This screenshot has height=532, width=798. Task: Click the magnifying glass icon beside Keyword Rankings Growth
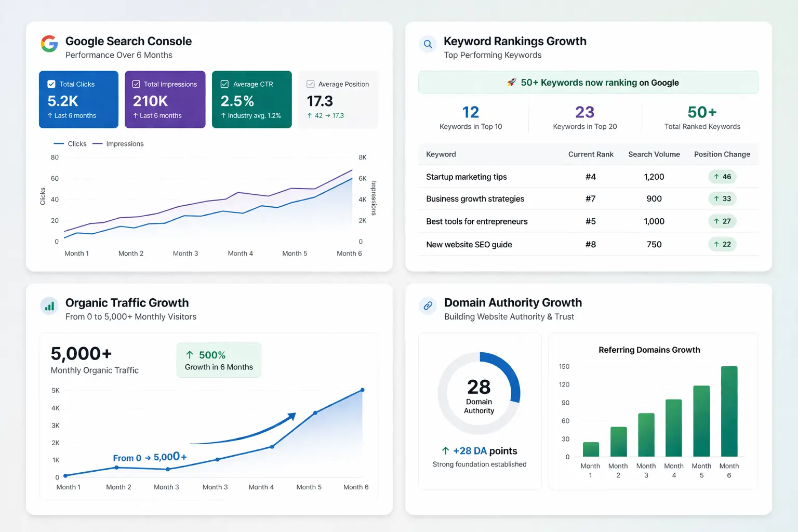pos(428,44)
